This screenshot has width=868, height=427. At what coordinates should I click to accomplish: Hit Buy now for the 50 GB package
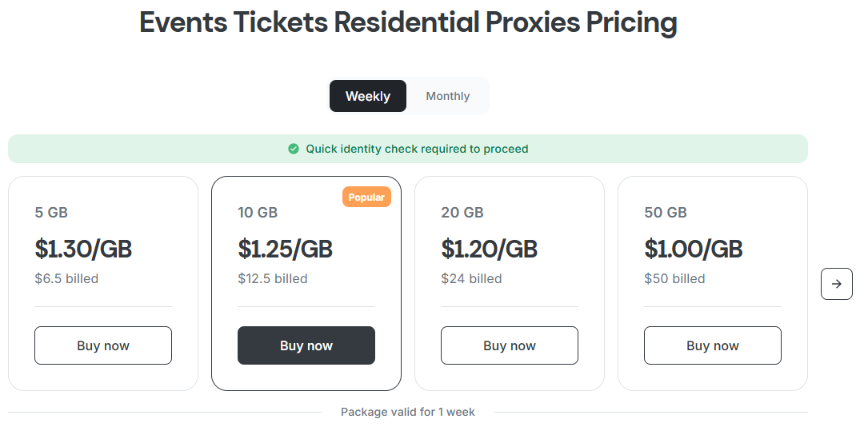pyautogui.click(x=713, y=345)
